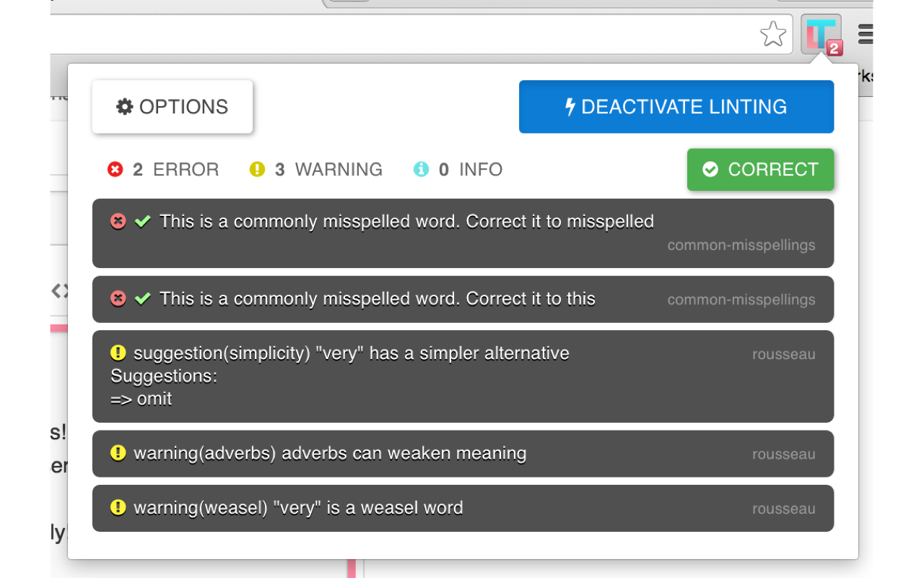Click common-misspellings label on first error
The height and width of the screenshot is (578, 924).
click(x=741, y=245)
